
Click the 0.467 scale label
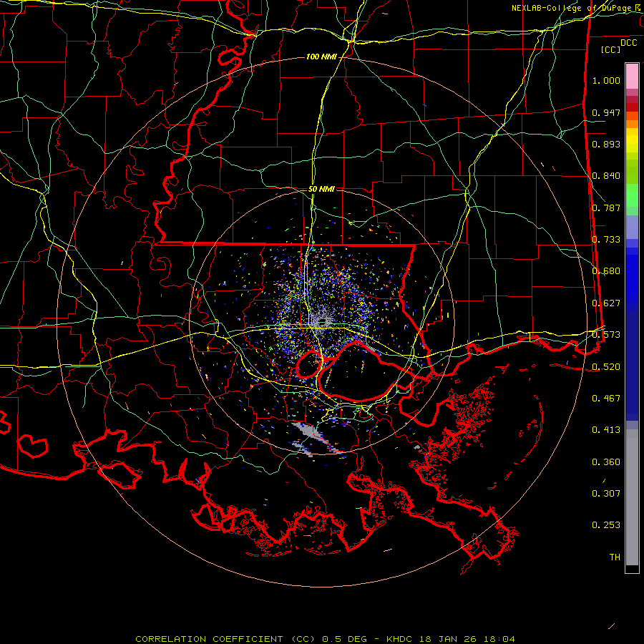pos(606,399)
